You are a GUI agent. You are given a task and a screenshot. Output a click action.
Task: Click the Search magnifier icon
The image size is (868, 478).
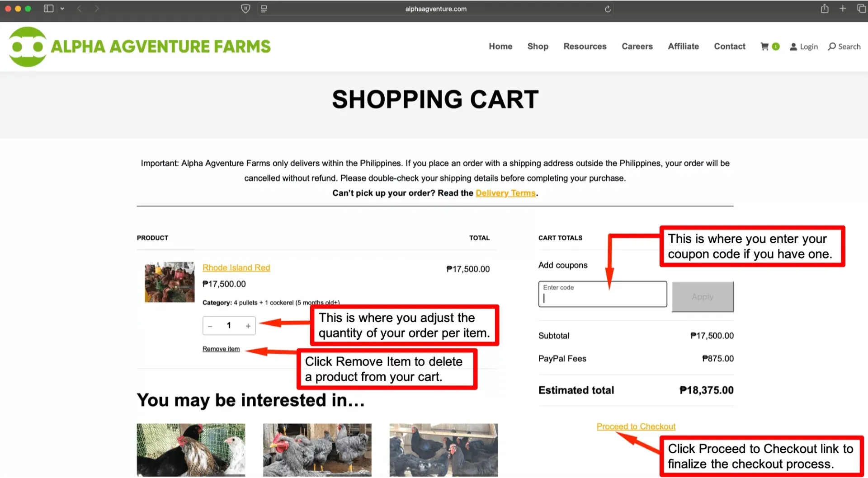click(x=832, y=47)
